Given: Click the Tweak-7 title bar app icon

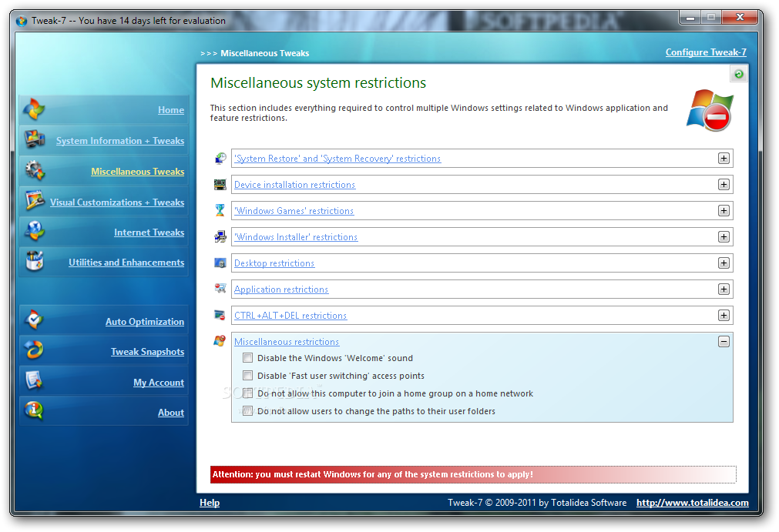Looking at the screenshot, I should [x=22, y=21].
